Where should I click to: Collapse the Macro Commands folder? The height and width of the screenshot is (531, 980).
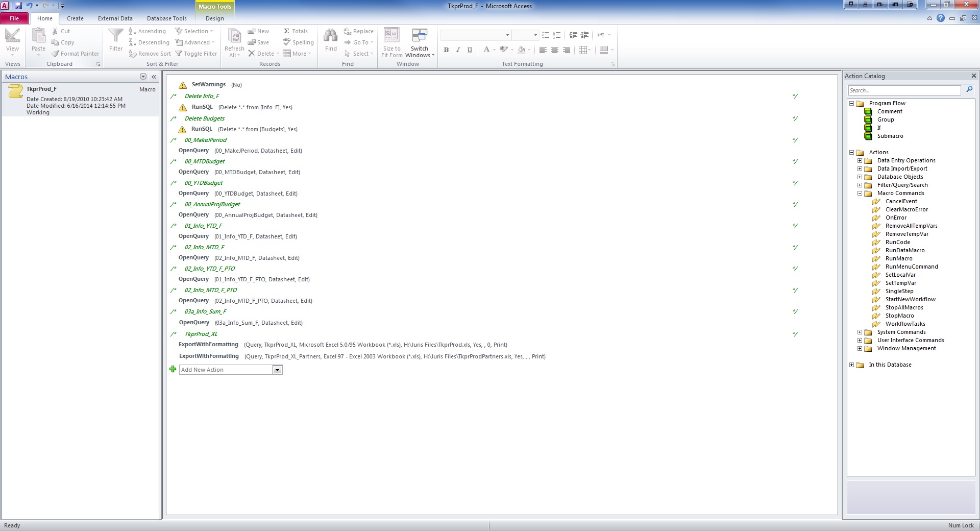(860, 193)
